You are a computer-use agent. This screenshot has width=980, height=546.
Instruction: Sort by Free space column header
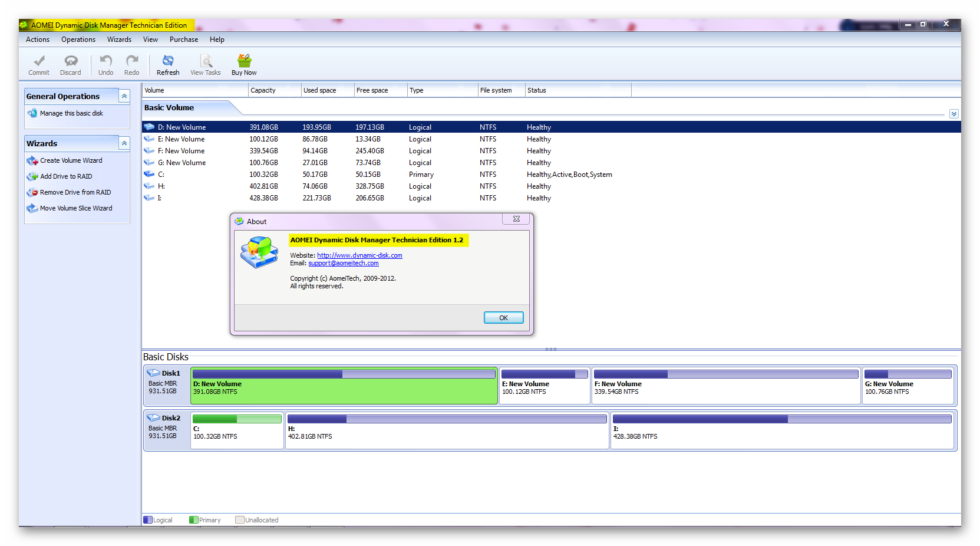coord(381,90)
